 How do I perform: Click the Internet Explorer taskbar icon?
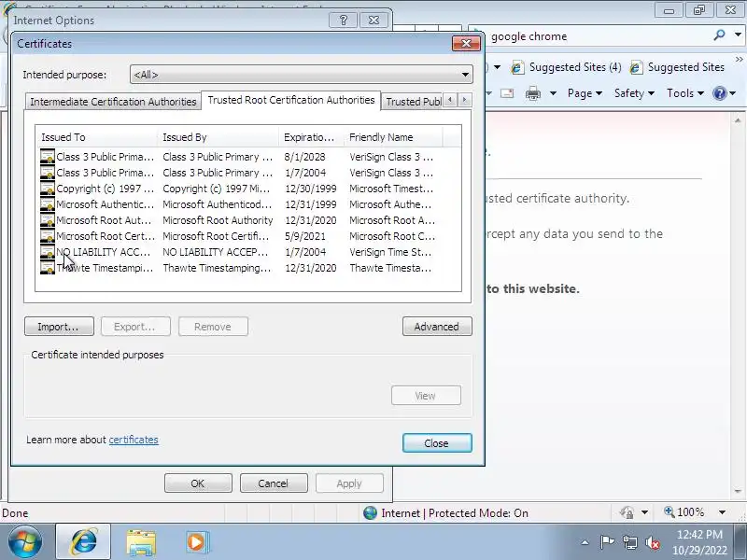pyautogui.click(x=83, y=542)
